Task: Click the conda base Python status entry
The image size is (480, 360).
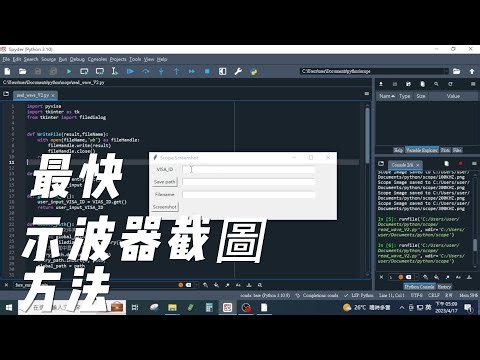Action: 265,295
